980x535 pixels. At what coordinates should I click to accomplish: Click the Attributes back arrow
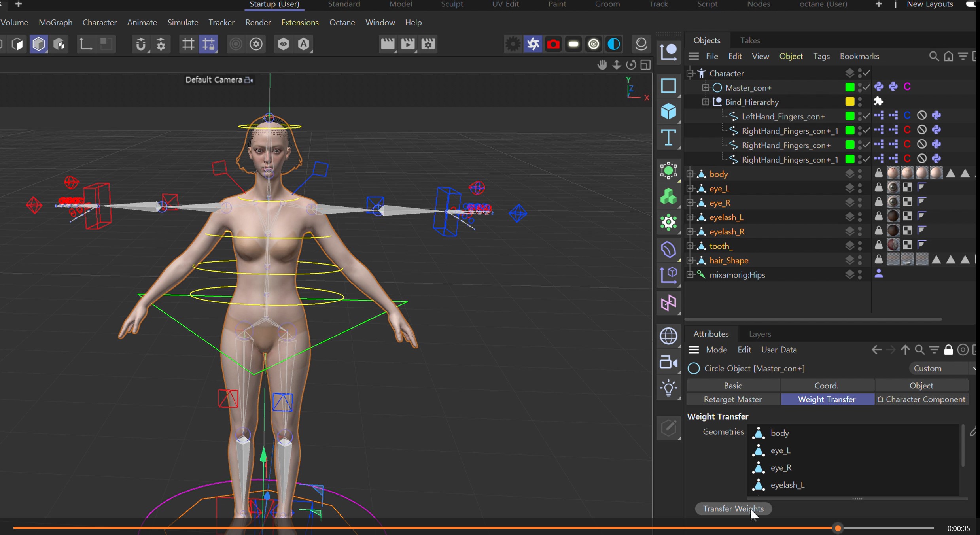pos(876,350)
